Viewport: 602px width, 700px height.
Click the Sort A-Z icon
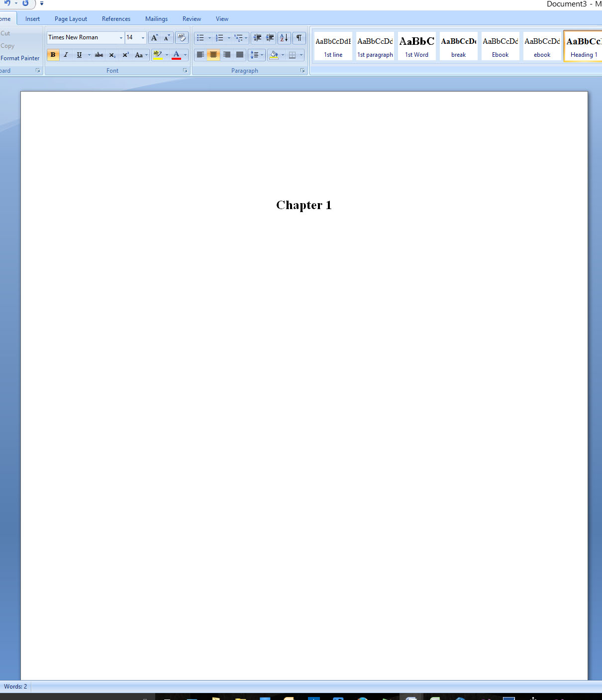[x=284, y=38]
